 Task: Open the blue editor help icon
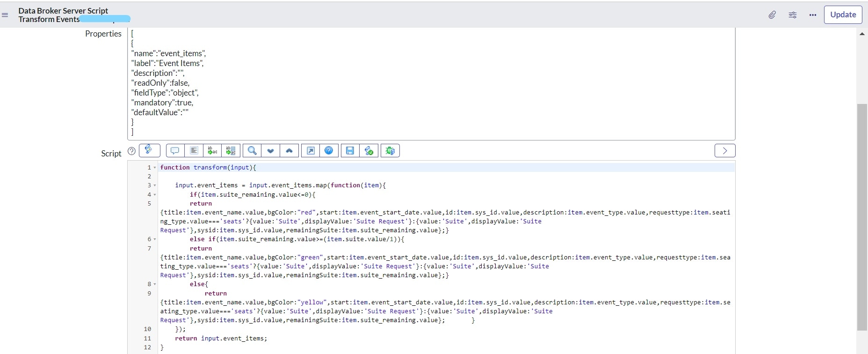(329, 151)
